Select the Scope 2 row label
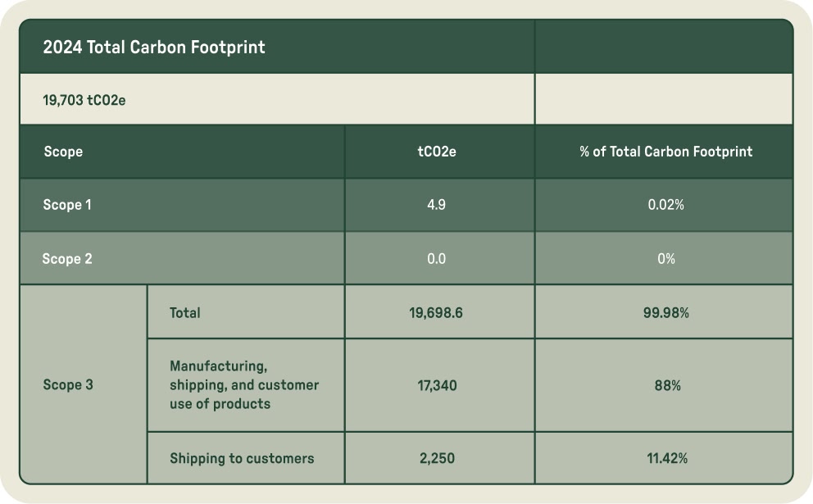813x504 pixels. [67, 259]
